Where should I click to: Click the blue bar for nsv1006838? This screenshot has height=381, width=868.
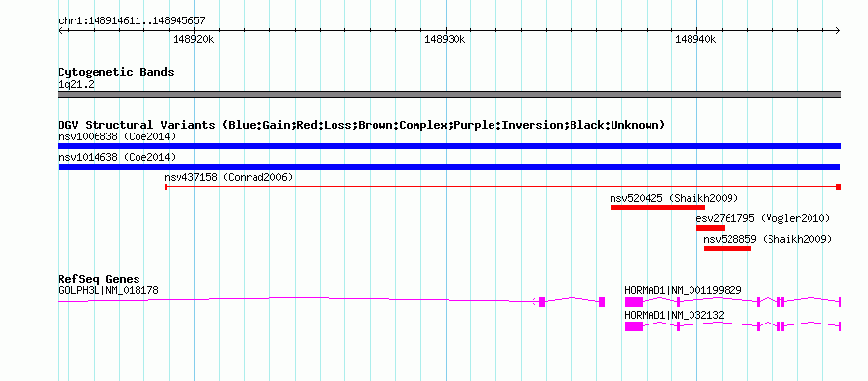(449, 146)
